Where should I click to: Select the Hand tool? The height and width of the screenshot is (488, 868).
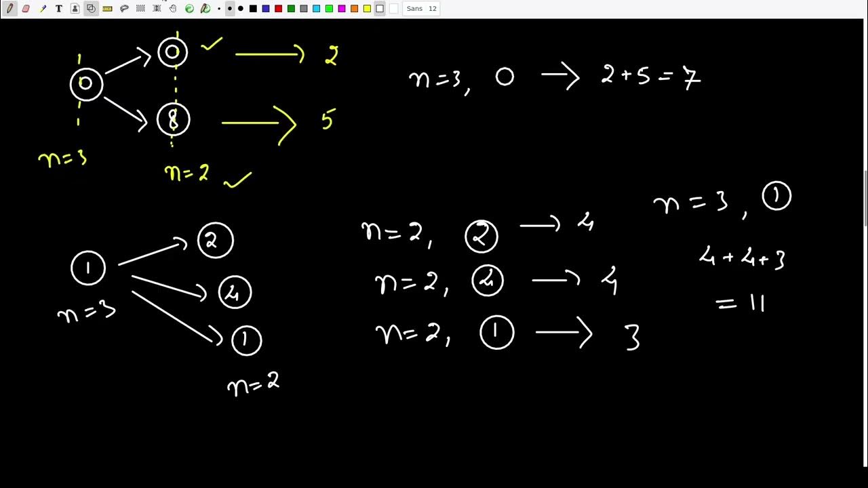click(173, 8)
